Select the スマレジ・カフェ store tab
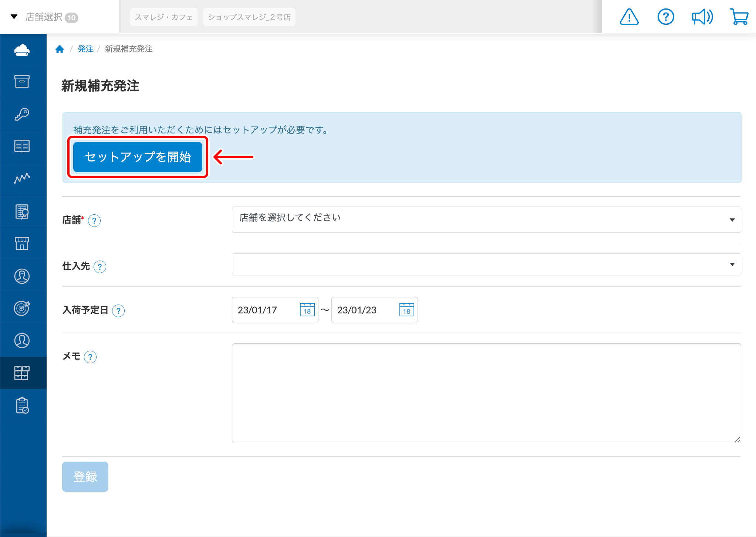 tap(163, 17)
